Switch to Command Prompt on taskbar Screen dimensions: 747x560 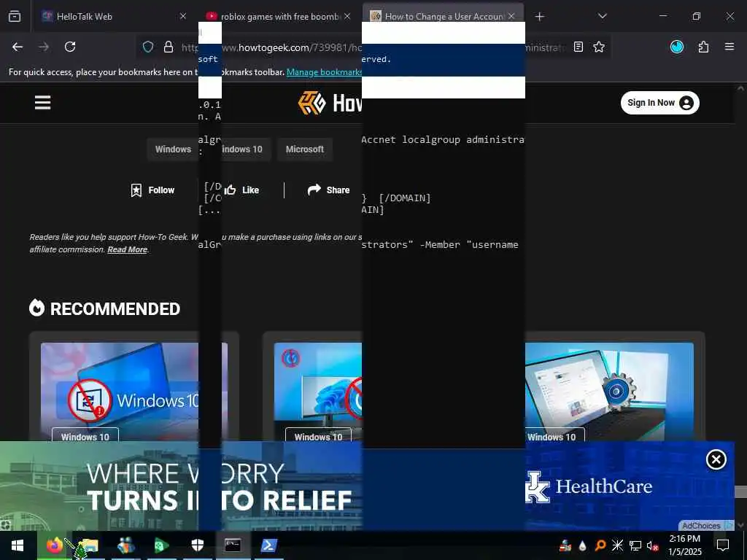(x=233, y=545)
